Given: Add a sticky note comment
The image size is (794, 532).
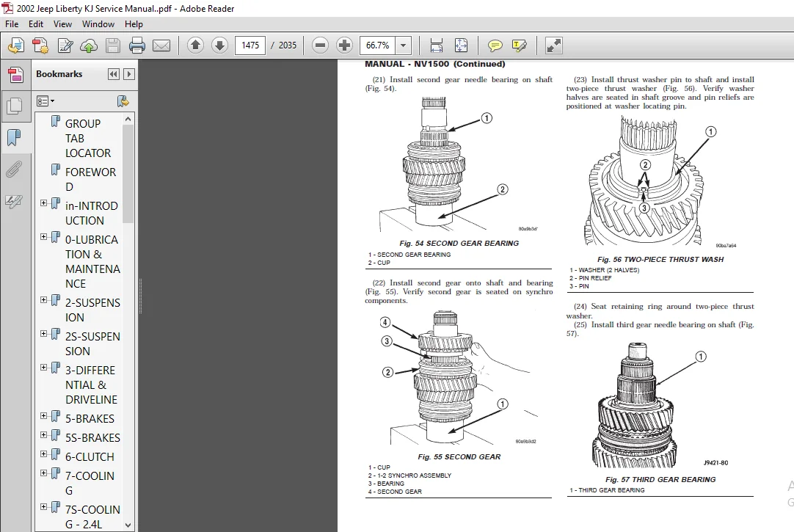Looking at the screenshot, I should pos(495,45).
